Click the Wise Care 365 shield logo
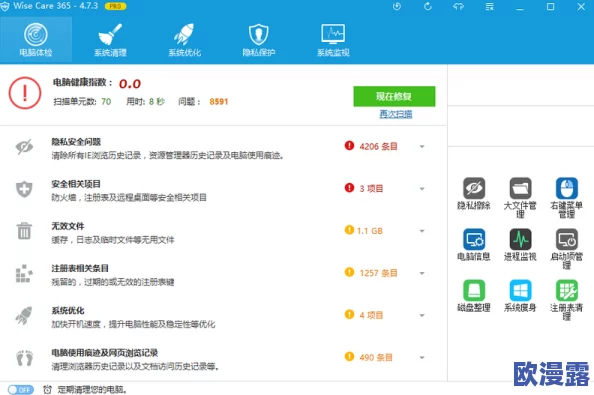The height and width of the screenshot is (395, 594). coord(5,6)
